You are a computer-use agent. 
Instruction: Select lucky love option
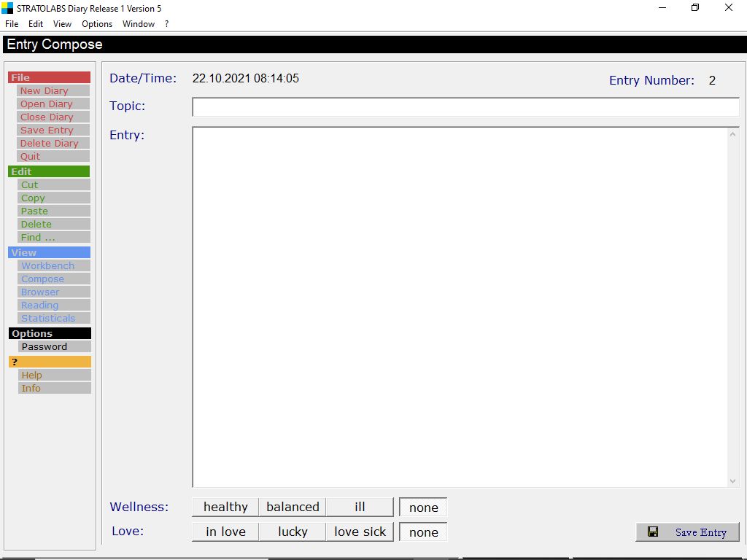click(293, 532)
